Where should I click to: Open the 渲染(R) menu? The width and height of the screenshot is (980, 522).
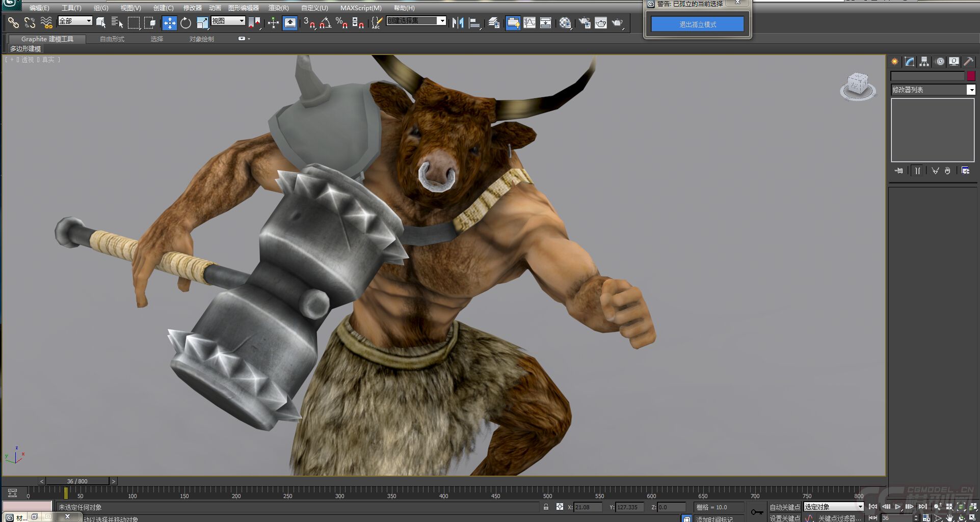(278, 8)
